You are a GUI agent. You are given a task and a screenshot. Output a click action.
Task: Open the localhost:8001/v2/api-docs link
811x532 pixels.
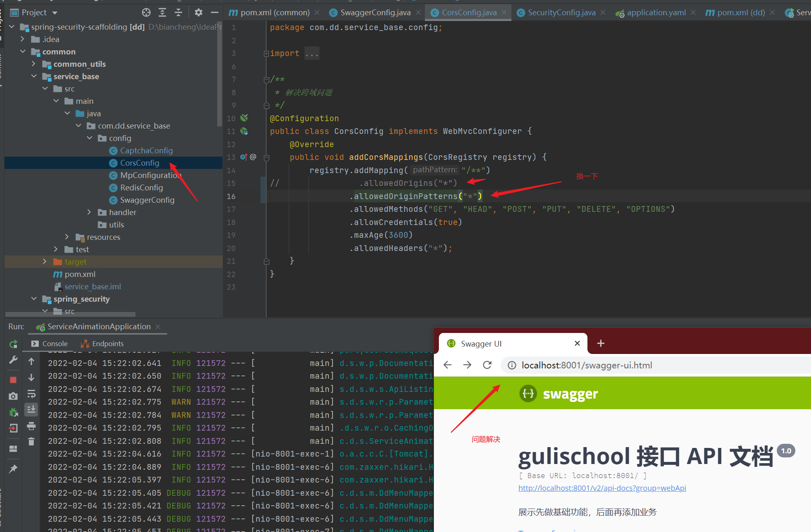coord(602,487)
